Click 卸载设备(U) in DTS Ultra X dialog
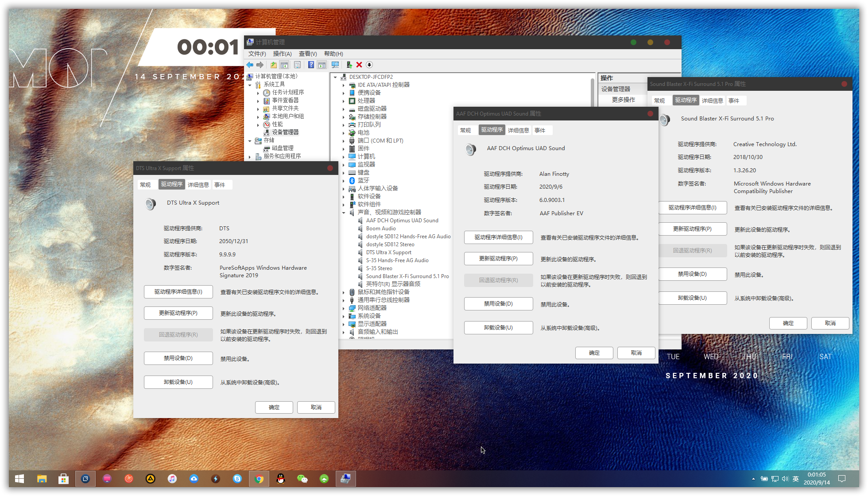Viewport: 868px width, 496px height. [178, 382]
